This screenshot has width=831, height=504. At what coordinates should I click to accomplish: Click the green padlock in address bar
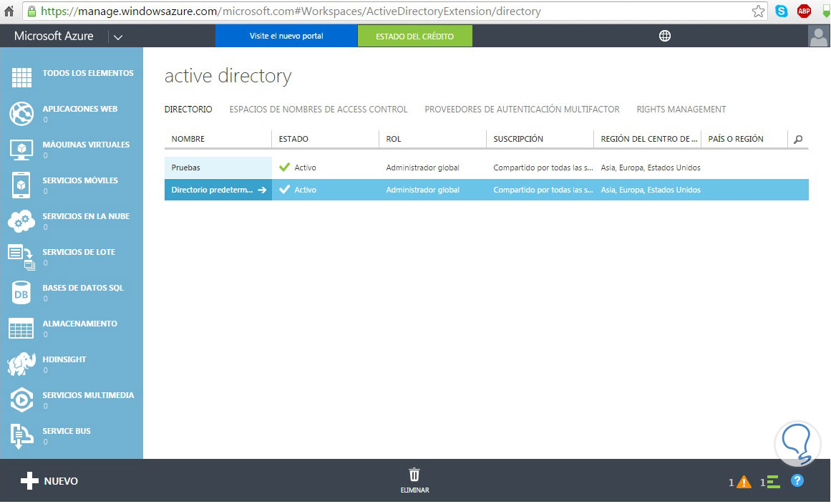[x=31, y=11]
